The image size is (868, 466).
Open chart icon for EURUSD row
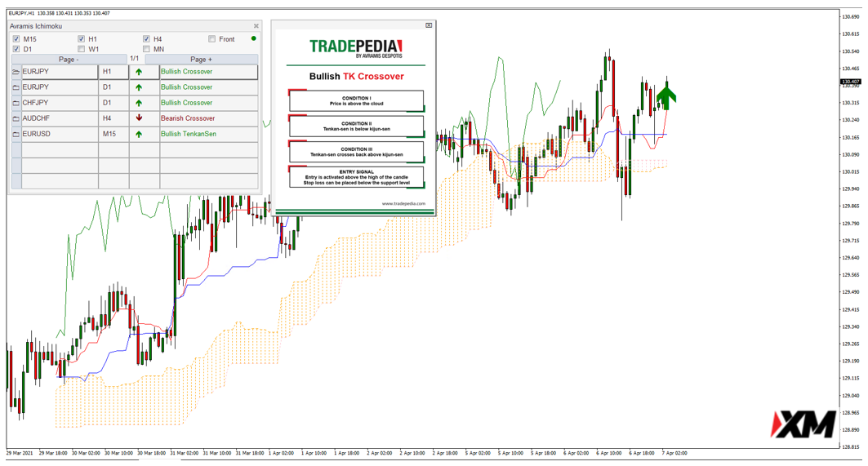click(x=16, y=134)
